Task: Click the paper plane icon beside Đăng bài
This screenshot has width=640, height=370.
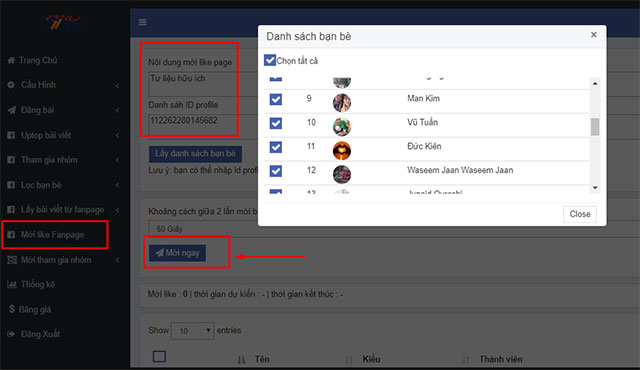Action: pyautogui.click(x=11, y=110)
